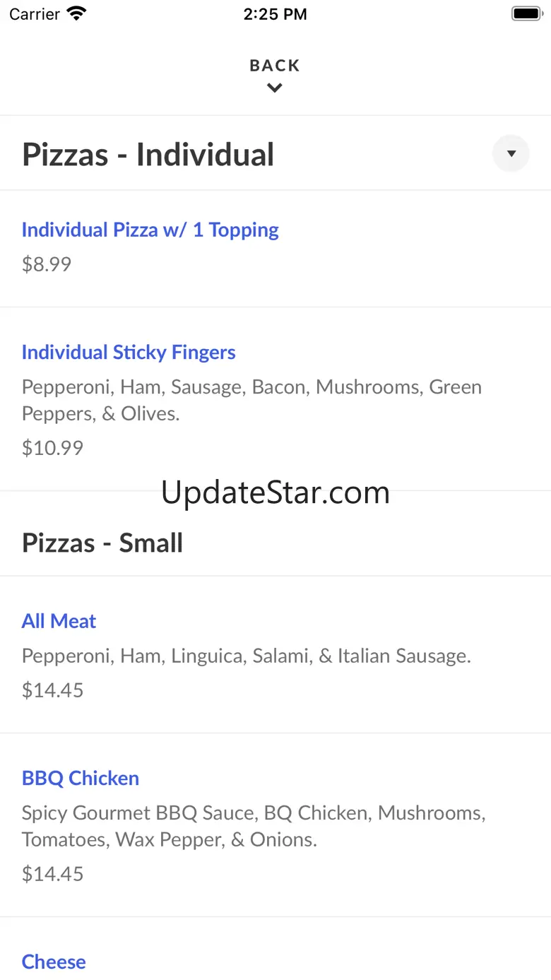Image resolution: width=551 pixels, height=980 pixels.
Task: Open the Cheese pizza item
Action: click(x=54, y=962)
